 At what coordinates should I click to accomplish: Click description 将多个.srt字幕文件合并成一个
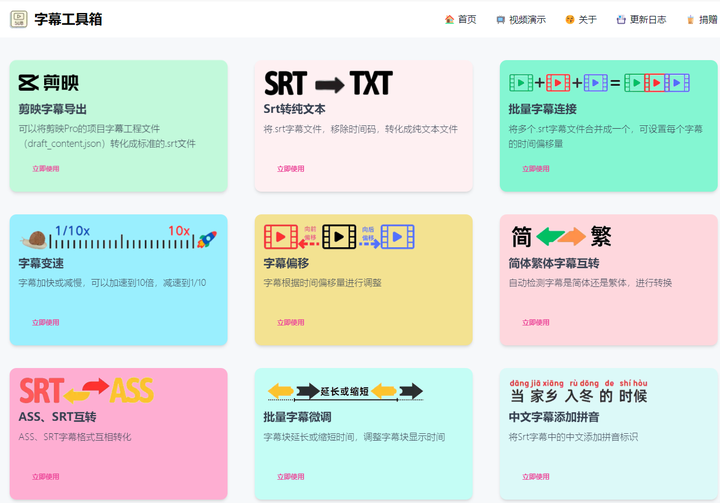tap(605, 136)
